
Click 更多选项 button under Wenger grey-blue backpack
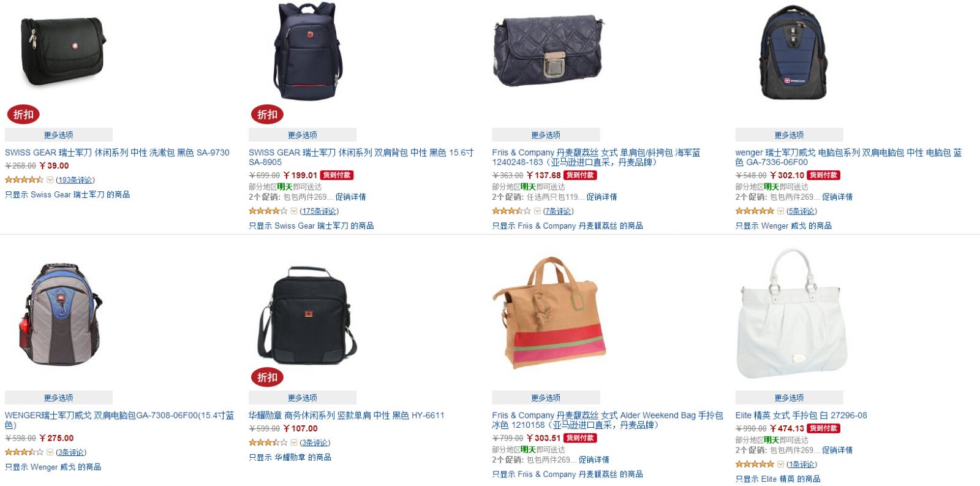tap(59, 398)
